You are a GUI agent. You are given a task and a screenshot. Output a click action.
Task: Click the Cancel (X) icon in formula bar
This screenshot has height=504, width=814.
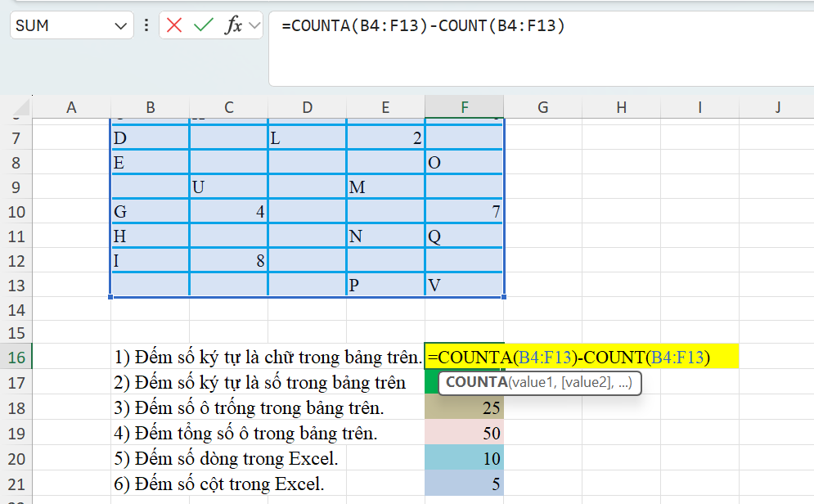tap(174, 25)
